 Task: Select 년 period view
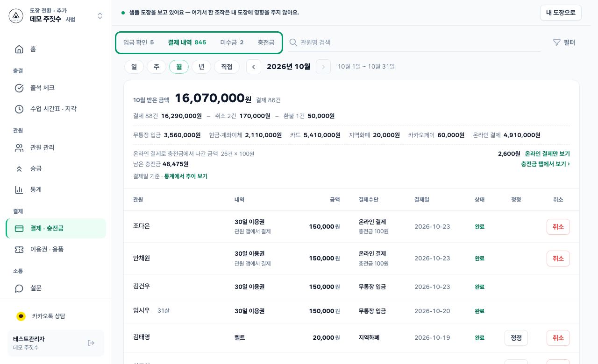click(201, 67)
